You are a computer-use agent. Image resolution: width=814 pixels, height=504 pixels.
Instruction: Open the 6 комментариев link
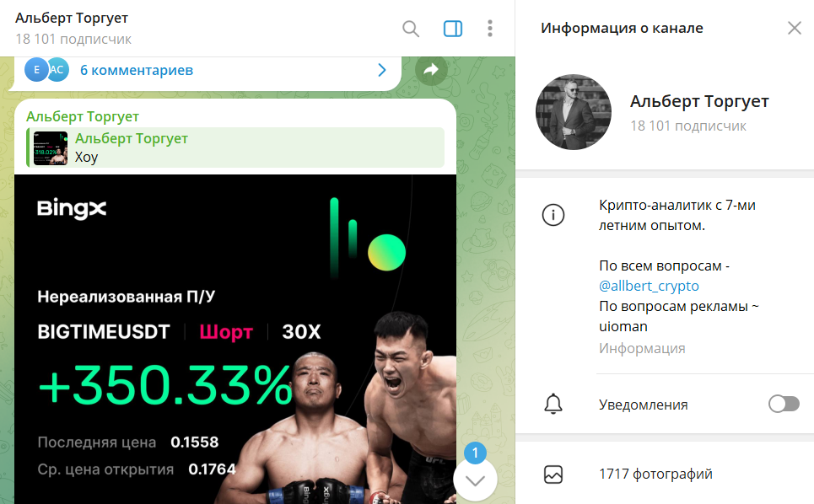[137, 70]
